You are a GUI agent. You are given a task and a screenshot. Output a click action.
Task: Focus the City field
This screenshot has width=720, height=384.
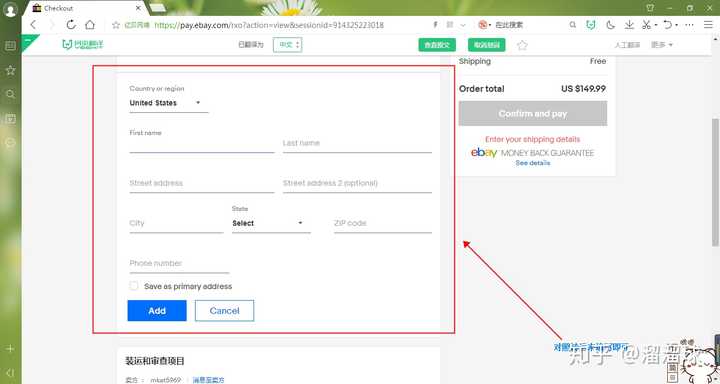pos(176,224)
